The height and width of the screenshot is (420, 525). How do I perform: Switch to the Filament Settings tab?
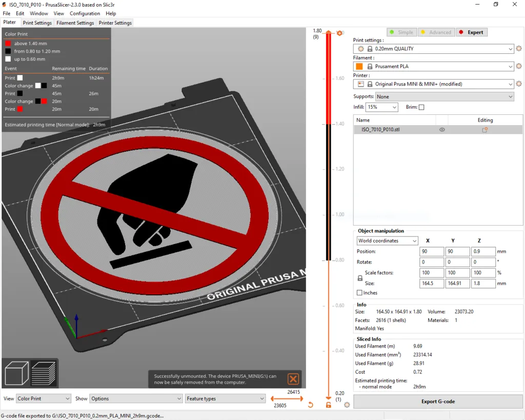coord(75,23)
